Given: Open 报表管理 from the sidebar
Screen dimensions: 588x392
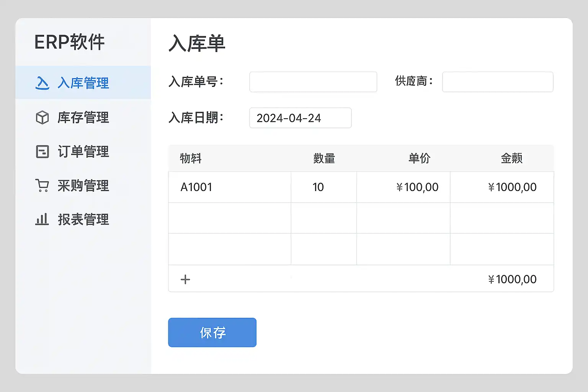Looking at the screenshot, I should click(83, 219).
